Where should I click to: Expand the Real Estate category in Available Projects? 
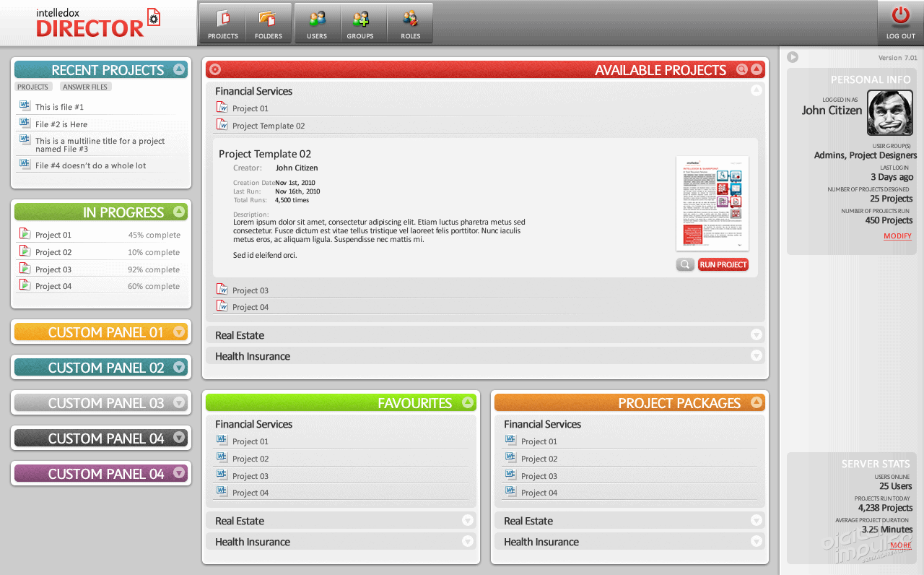tap(756, 335)
